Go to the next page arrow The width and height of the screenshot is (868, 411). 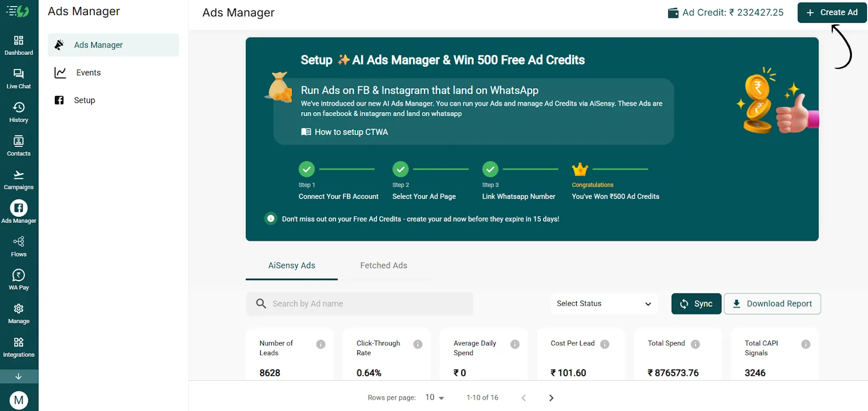coord(551,398)
